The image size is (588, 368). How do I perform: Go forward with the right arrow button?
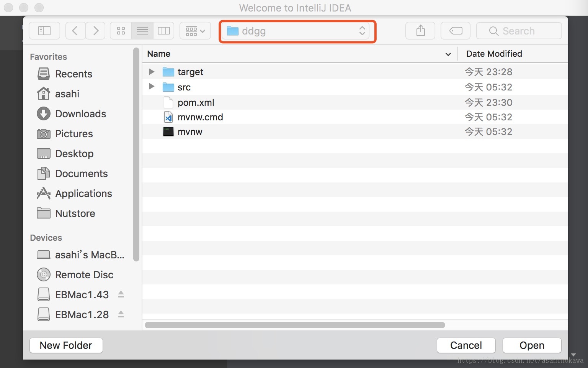tap(96, 31)
